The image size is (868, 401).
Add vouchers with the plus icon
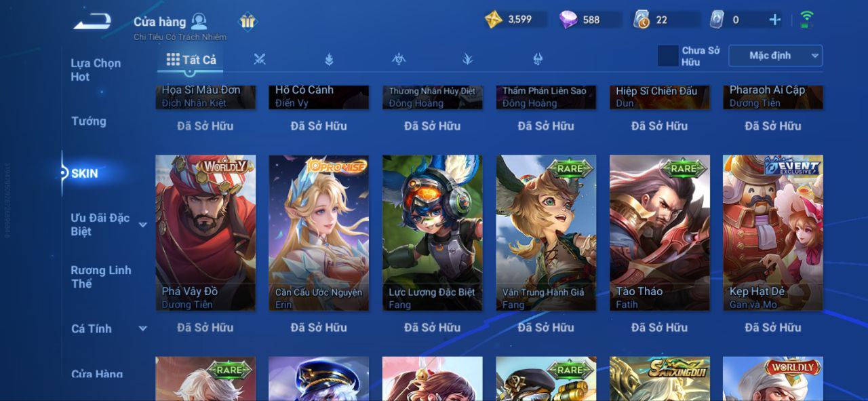coord(775,20)
